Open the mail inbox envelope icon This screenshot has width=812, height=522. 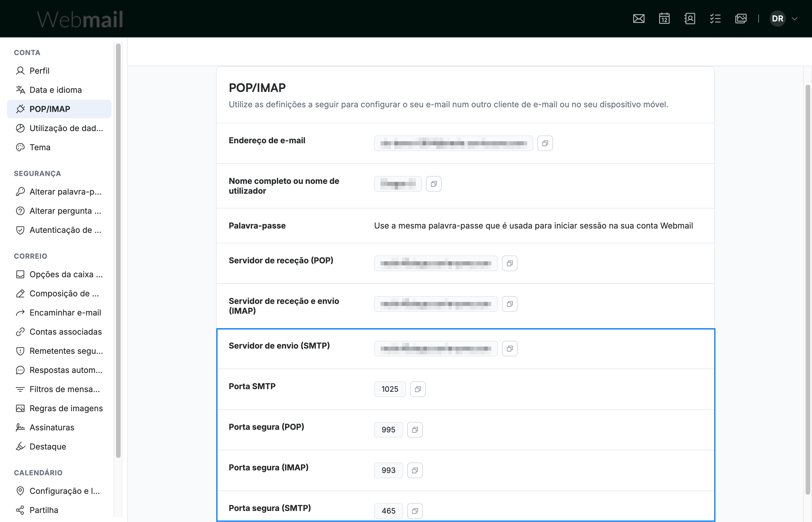coord(639,19)
